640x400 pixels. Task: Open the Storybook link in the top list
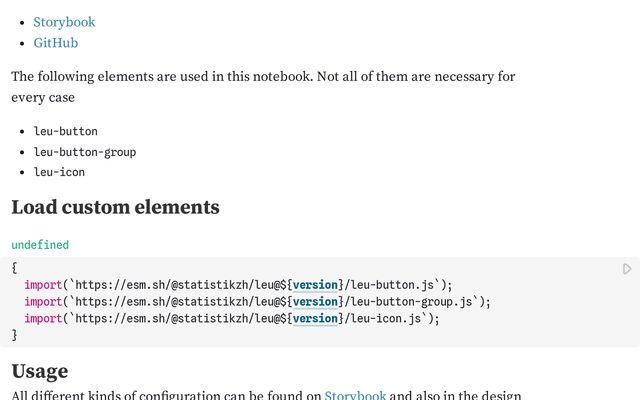64,22
